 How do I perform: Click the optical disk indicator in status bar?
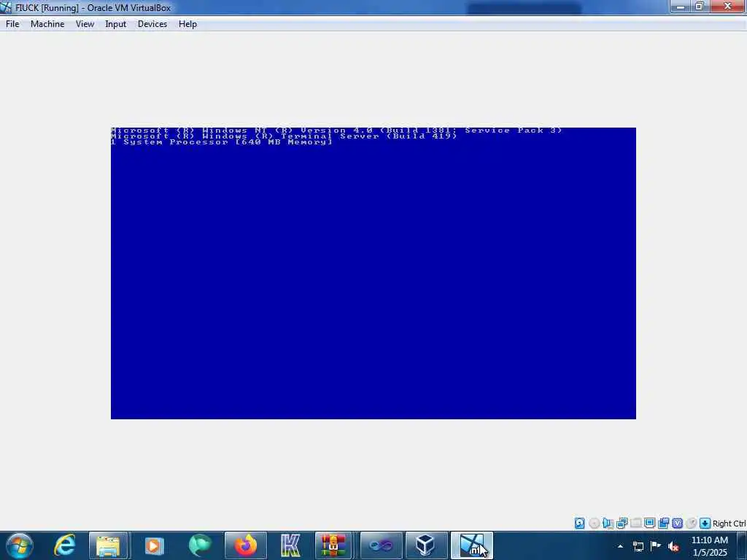594,524
